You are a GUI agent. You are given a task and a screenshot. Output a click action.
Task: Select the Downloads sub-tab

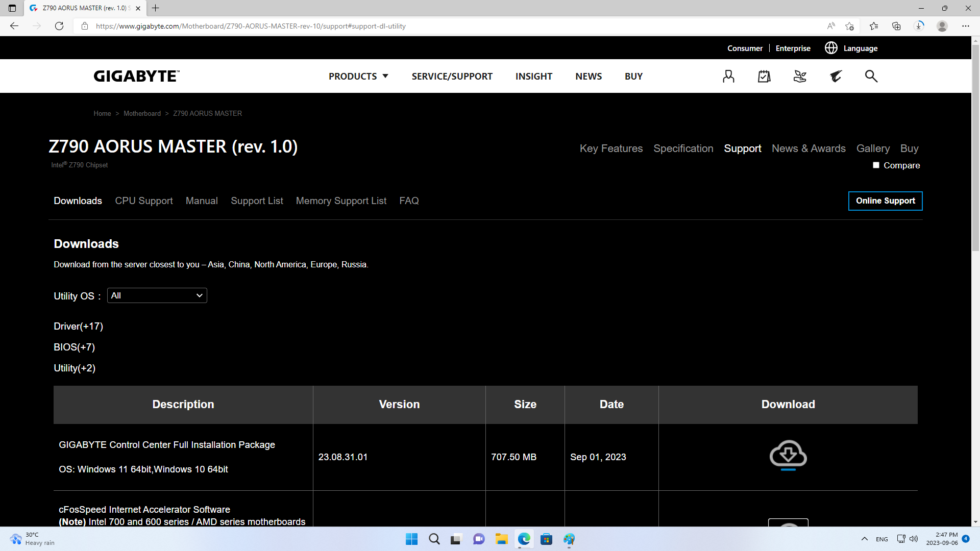click(78, 201)
